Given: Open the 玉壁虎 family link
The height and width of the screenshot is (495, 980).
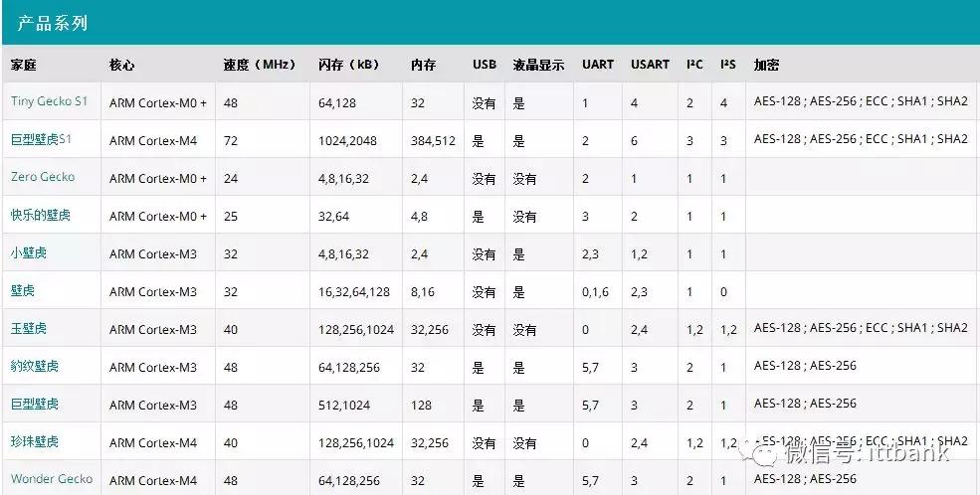Looking at the screenshot, I should click(x=29, y=328).
